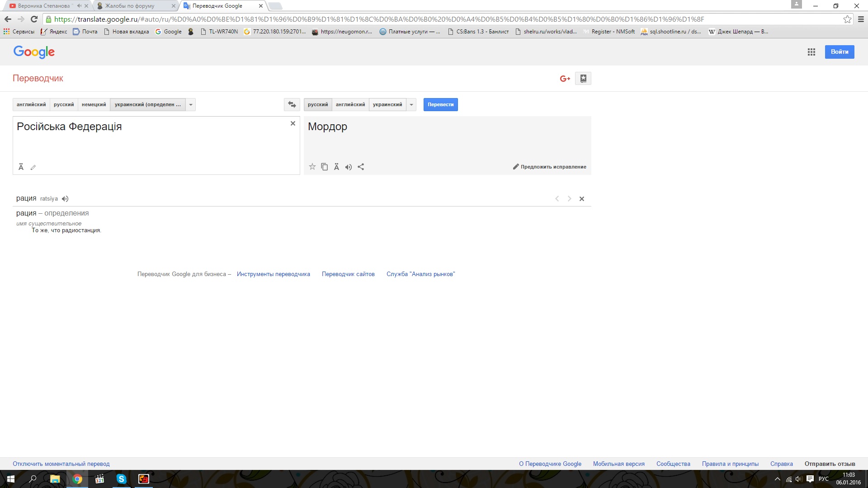Click the Google logo

(34, 52)
